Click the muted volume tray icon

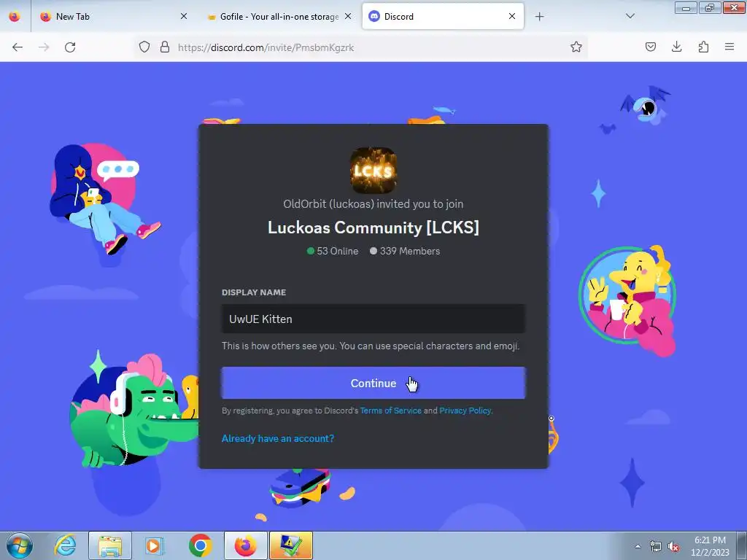[x=673, y=546]
